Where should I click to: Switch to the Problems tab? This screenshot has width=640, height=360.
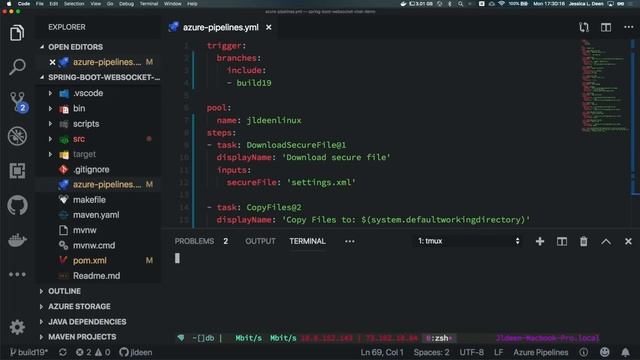click(194, 241)
